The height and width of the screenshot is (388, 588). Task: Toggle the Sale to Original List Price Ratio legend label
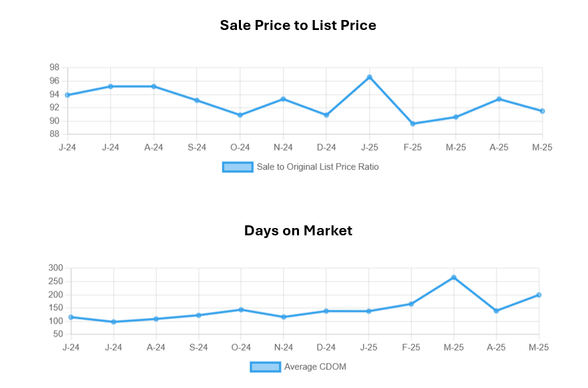[x=318, y=167]
